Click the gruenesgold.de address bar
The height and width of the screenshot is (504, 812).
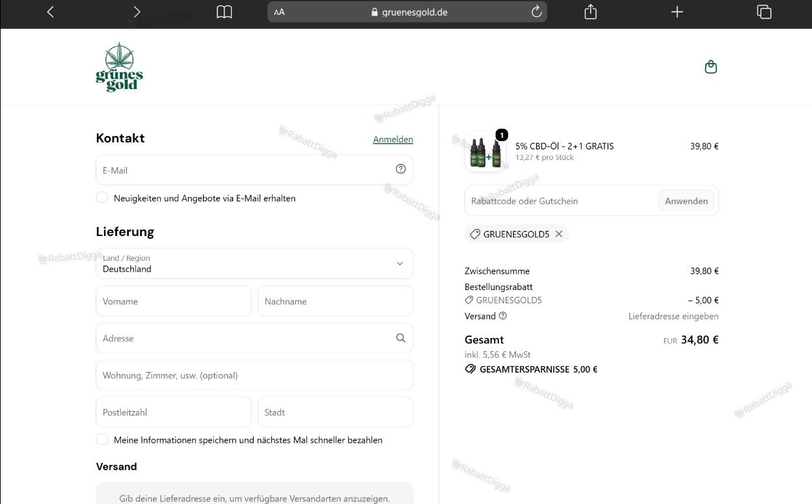[407, 12]
